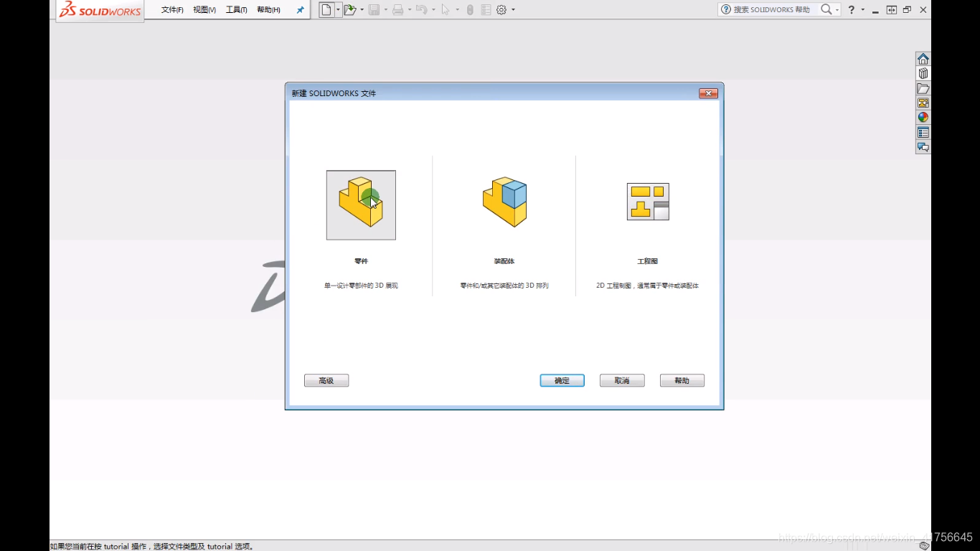Click the Undo arrow icon
This screenshot has height=551, width=980.
tap(421, 10)
